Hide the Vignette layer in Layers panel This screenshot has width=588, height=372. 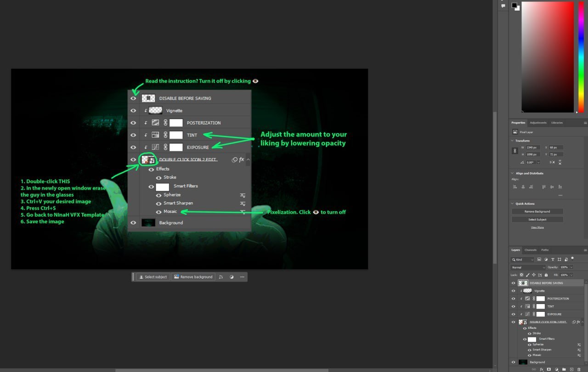click(514, 291)
